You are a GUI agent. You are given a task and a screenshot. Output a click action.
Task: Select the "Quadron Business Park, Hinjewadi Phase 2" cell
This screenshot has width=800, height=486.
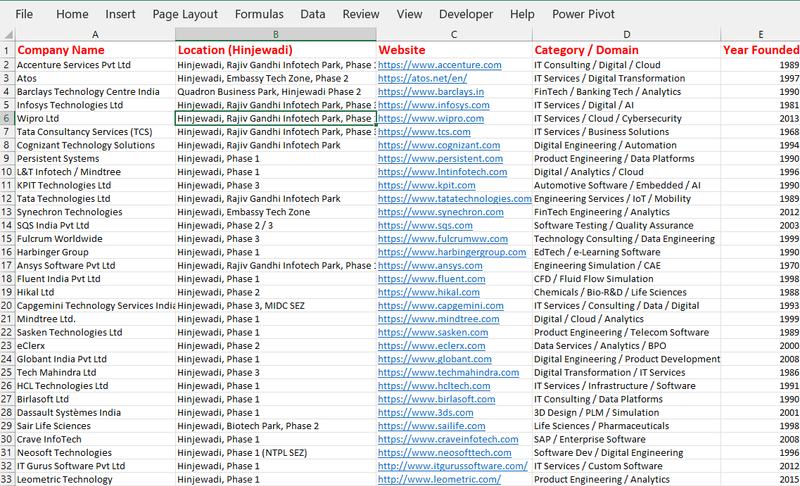pos(276,92)
